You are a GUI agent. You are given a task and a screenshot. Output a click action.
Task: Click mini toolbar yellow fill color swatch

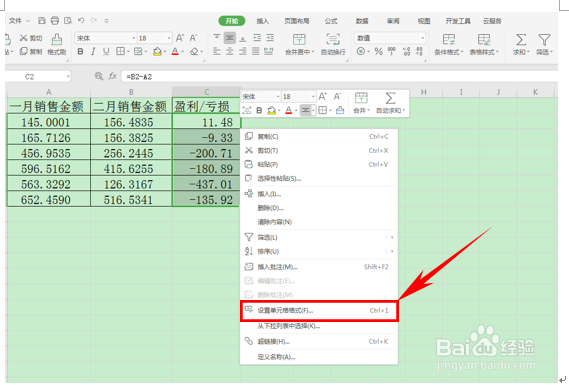271,110
